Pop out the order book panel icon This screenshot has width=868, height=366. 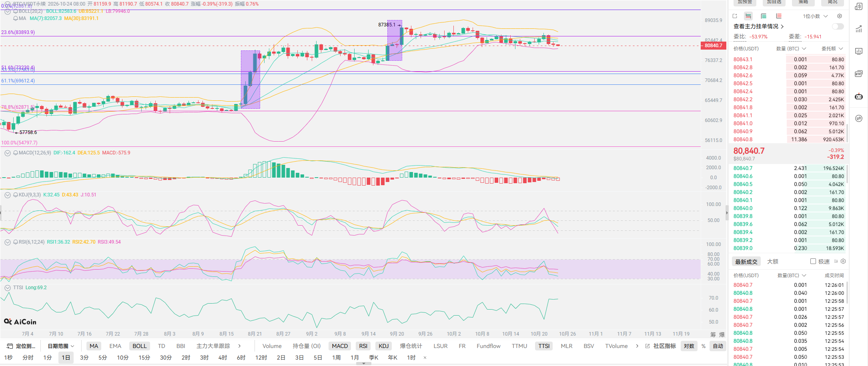(735, 16)
